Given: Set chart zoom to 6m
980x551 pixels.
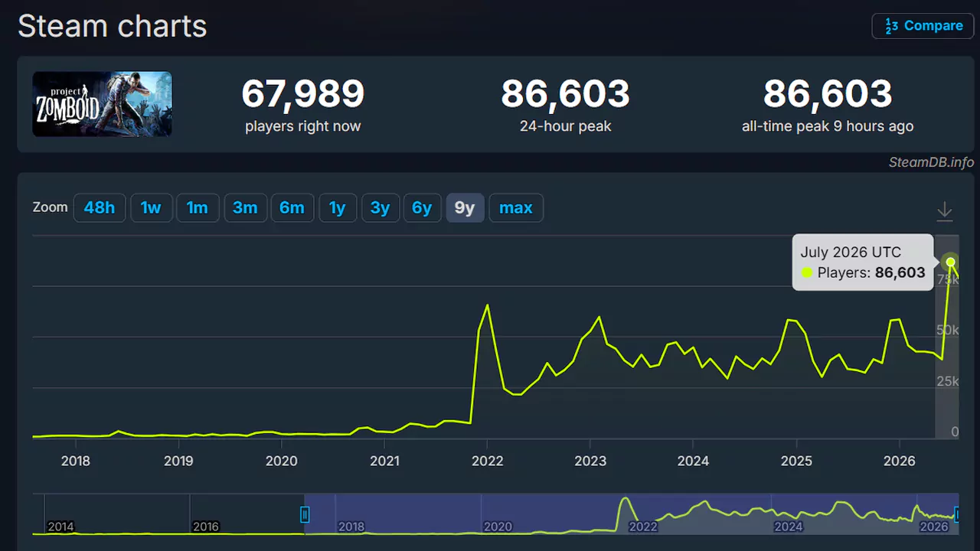Looking at the screenshot, I should click(x=292, y=207).
